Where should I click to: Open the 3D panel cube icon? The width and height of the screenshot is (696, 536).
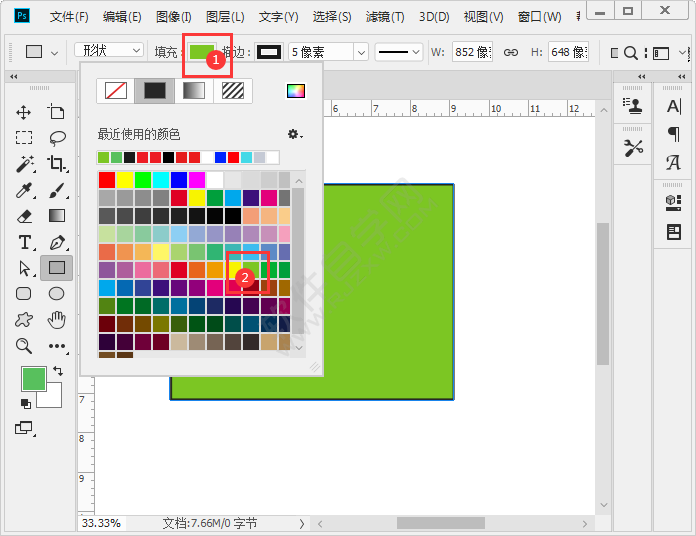(x=673, y=202)
